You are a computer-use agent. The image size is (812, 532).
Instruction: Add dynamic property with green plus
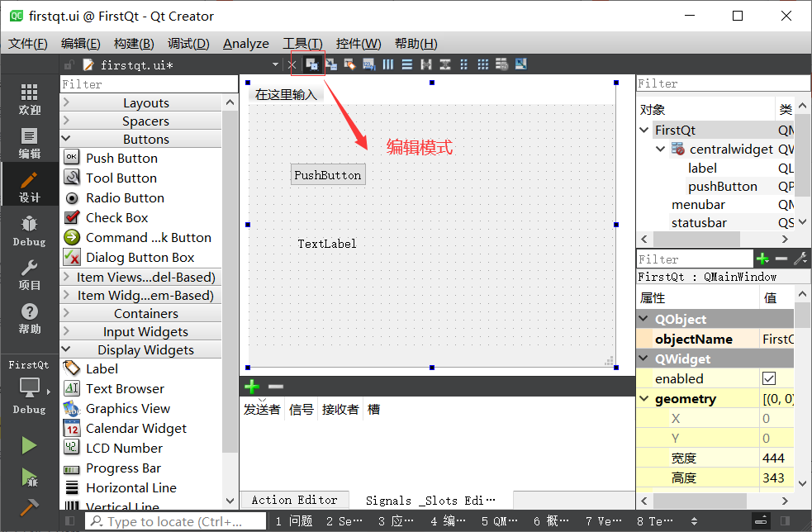[762, 259]
